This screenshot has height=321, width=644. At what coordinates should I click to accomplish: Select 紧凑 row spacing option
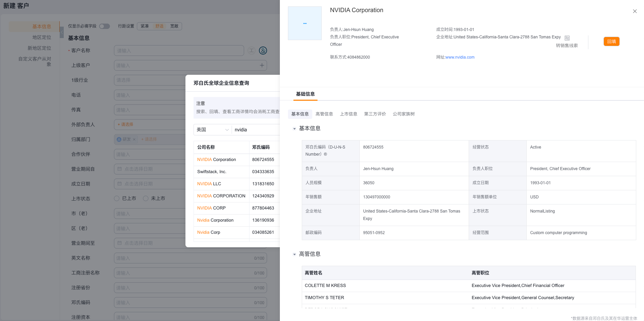pyautogui.click(x=145, y=26)
